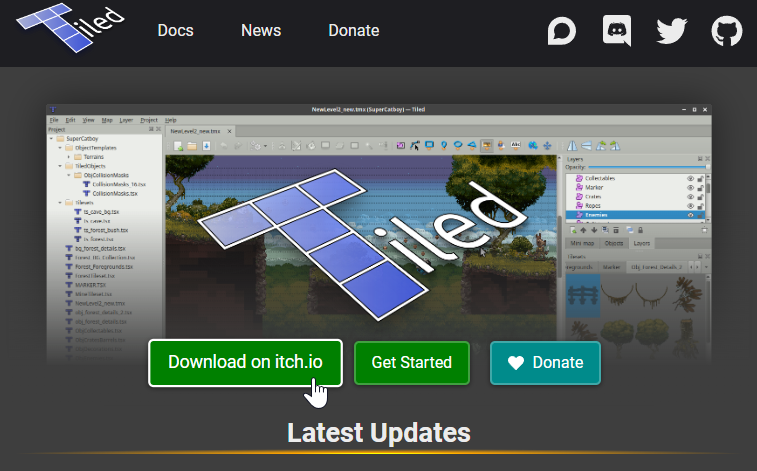757x471 pixels.
Task: Click the Download on itch.io button
Action: pyautogui.click(x=245, y=363)
